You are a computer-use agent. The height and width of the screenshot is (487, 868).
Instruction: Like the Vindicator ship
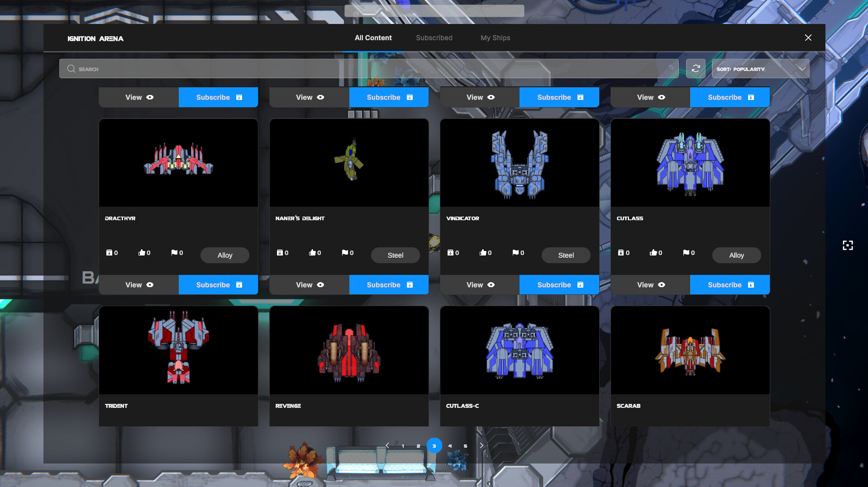point(483,252)
